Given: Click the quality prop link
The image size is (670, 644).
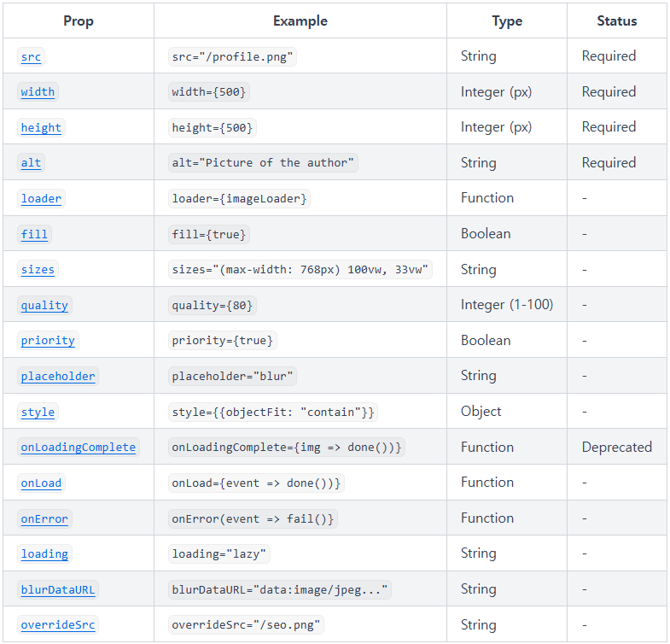Looking at the screenshot, I should pyautogui.click(x=44, y=306).
